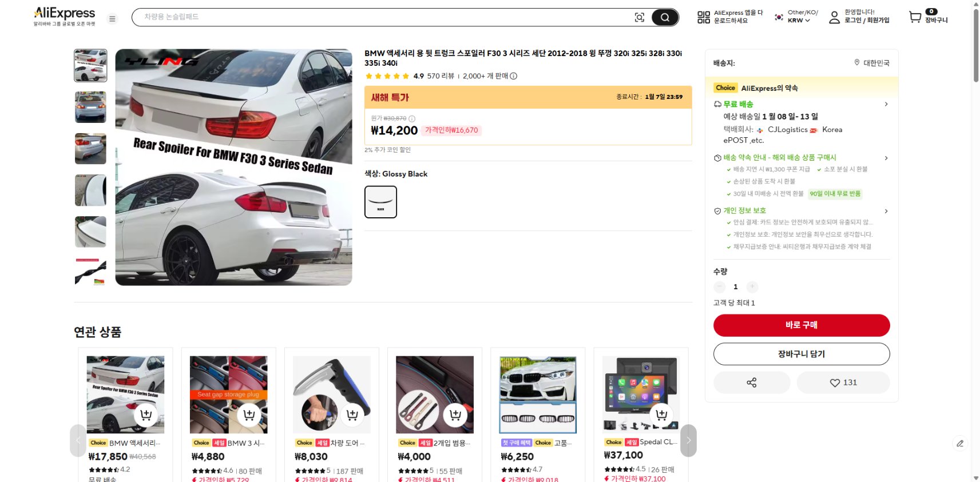Screen dimensions: 980x482
Task: Click the 90일 이내 무료 반품 badge
Action: (x=835, y=194)
